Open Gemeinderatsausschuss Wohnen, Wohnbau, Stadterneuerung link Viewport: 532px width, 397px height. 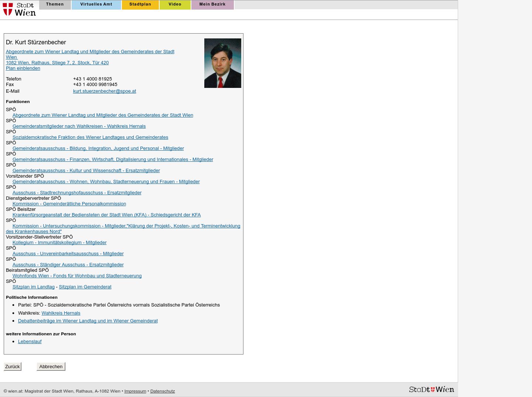[x=106, y=182]
